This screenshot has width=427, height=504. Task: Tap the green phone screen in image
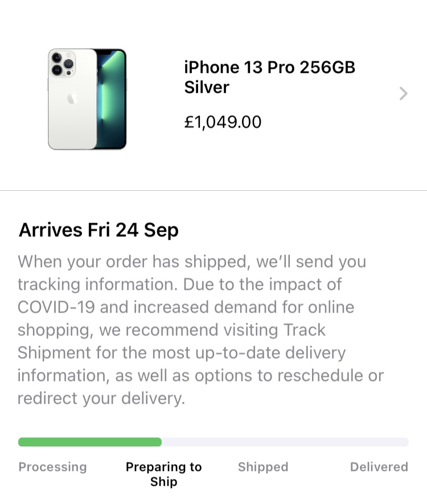(x=112, y=99)
